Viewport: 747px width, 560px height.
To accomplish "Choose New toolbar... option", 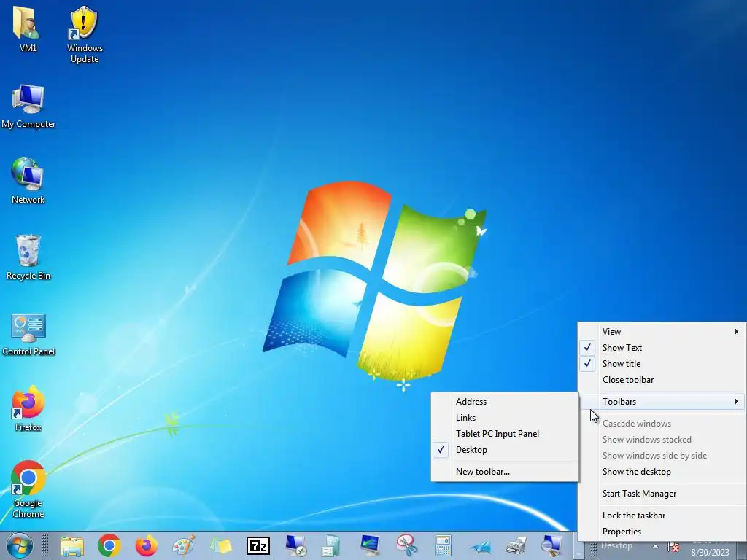I will tap(505, 472).
